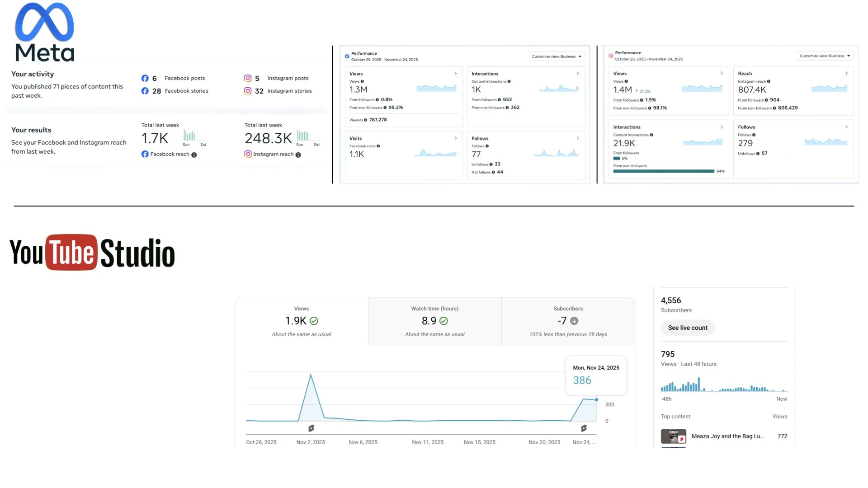Click the Nov 24 data point on views chart
868x488 pixels.
(x=596, y=400)
